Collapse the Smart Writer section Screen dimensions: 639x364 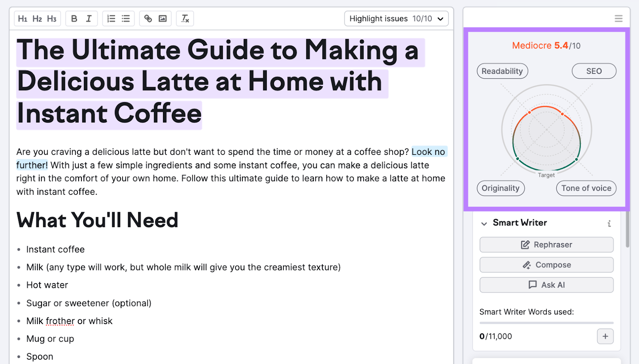[484, 224]
